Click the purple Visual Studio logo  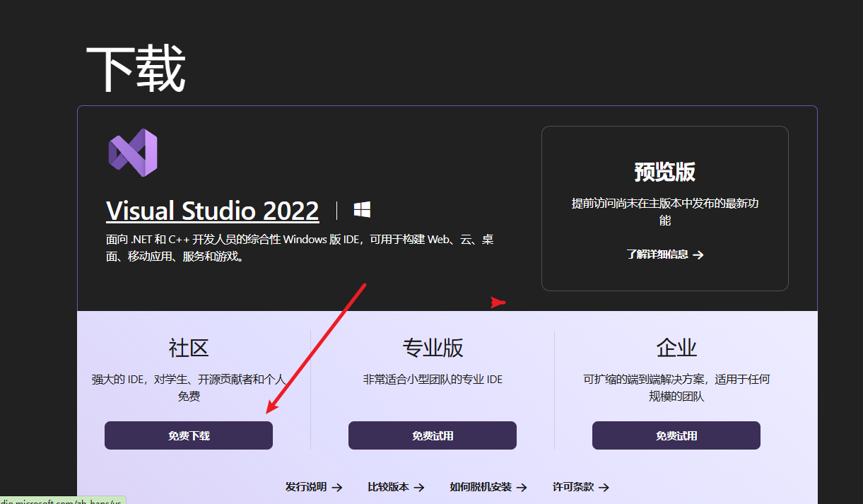tap(133, 153)
